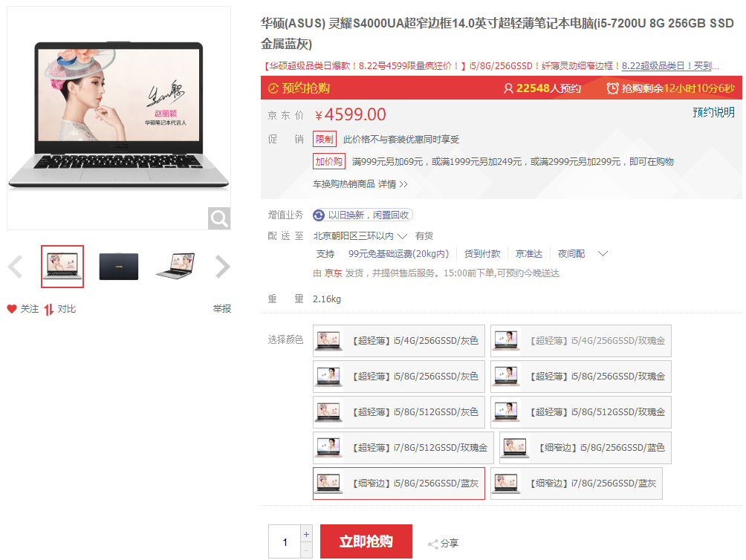This screenshot has height=560, width=746.
Task: Expand the delivery support services chevron
Action: pos(603,254)
